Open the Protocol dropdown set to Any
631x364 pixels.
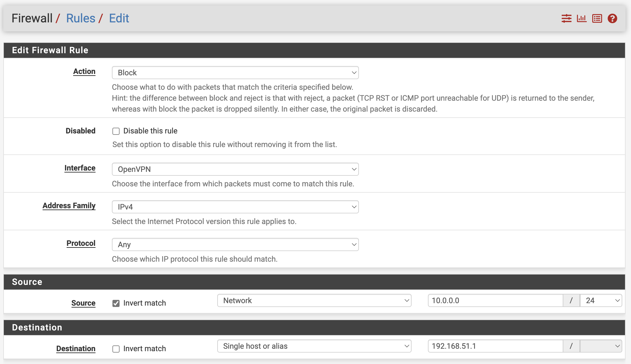pos(235,244)
